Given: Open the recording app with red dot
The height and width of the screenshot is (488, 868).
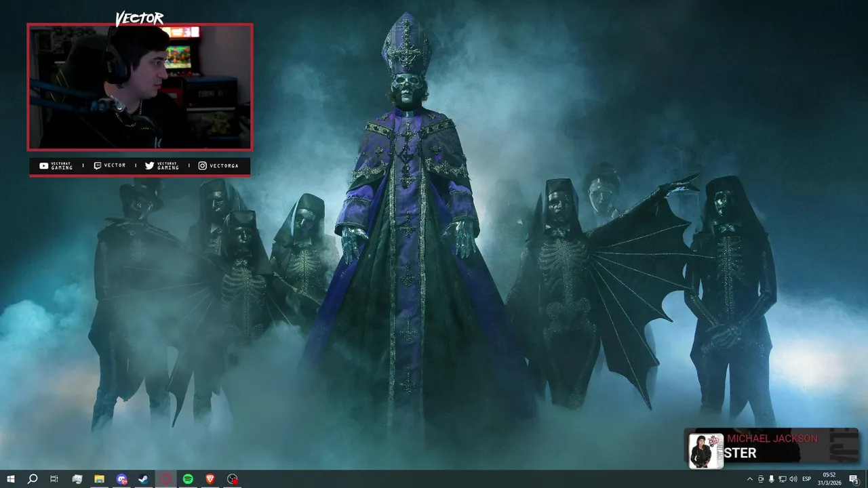Looking at the screenshot, I should coord(233,479).
